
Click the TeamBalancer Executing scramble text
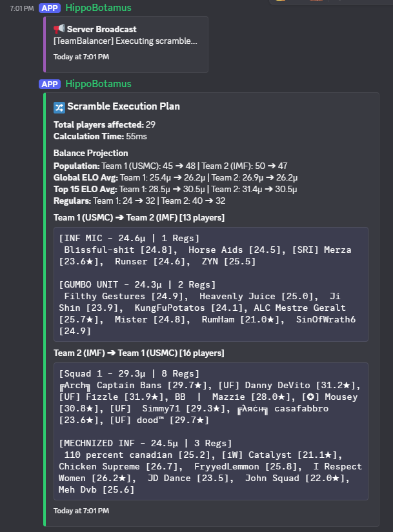coord(125,41)
